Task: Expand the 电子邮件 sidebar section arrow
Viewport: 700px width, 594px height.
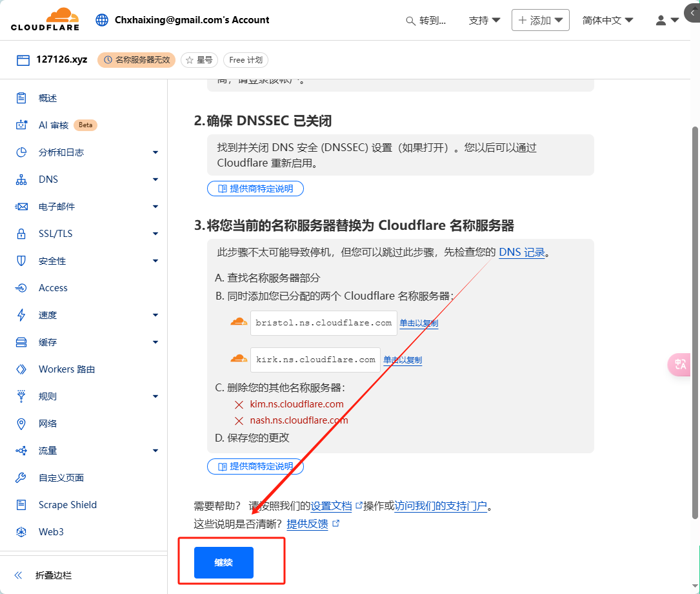Action: click(x=155, y=207)
